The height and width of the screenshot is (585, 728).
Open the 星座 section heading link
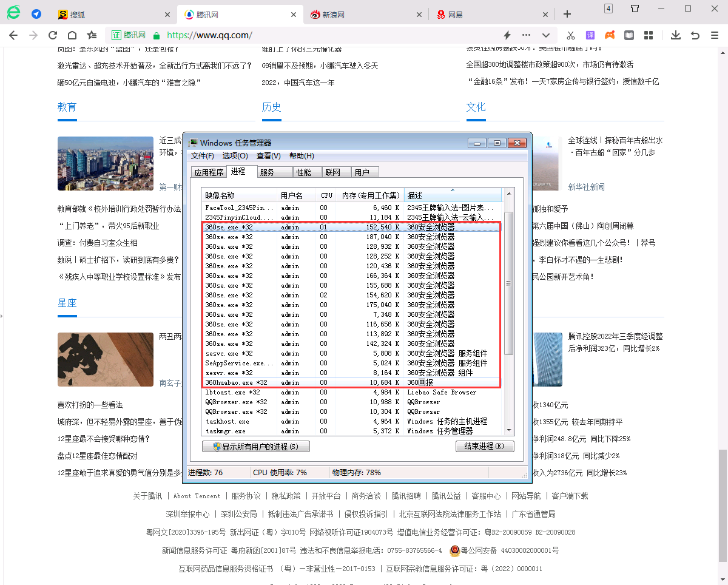pos(67,303)
